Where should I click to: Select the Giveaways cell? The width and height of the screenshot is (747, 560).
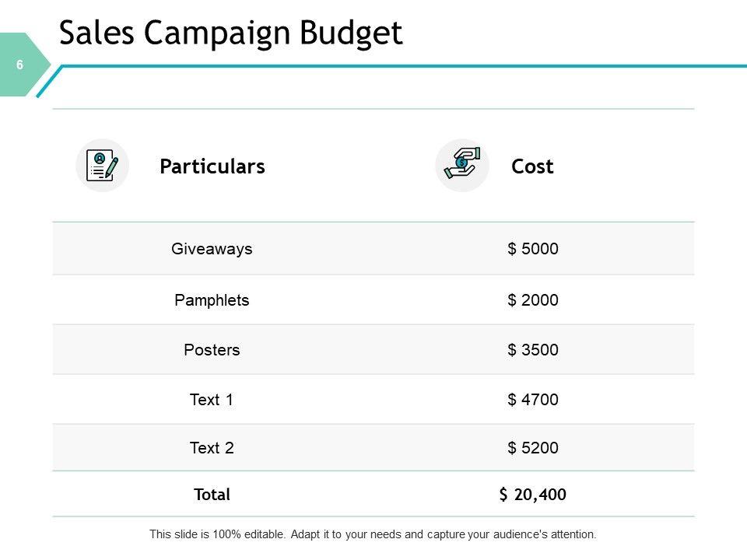pyautogui.click(x=212, y=250)
